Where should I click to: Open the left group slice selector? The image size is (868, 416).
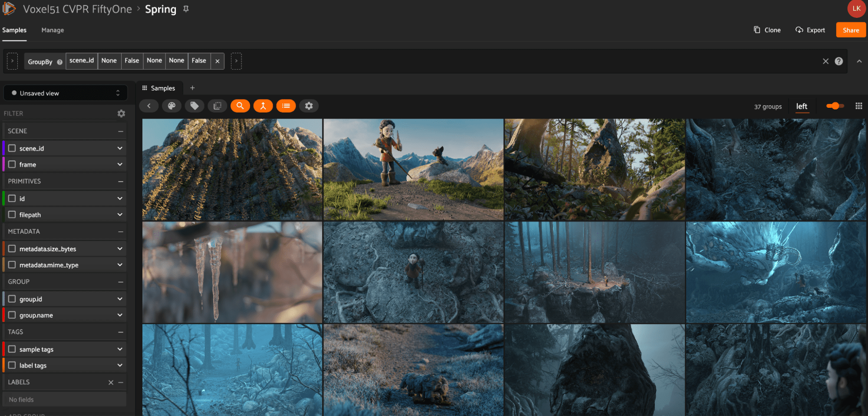pos(802,106)
